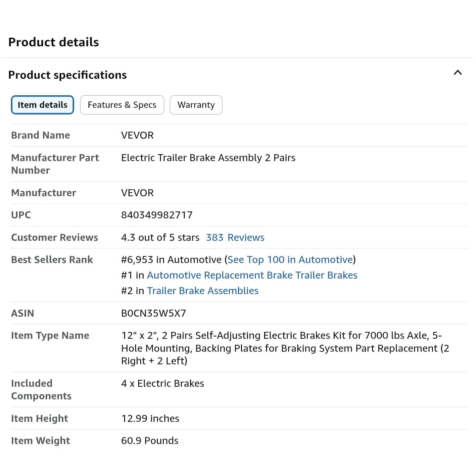The image size is (476, 476).
Task: Open Automotive Replacement Brake Trailer Brakes category
Action: [253, 275]
